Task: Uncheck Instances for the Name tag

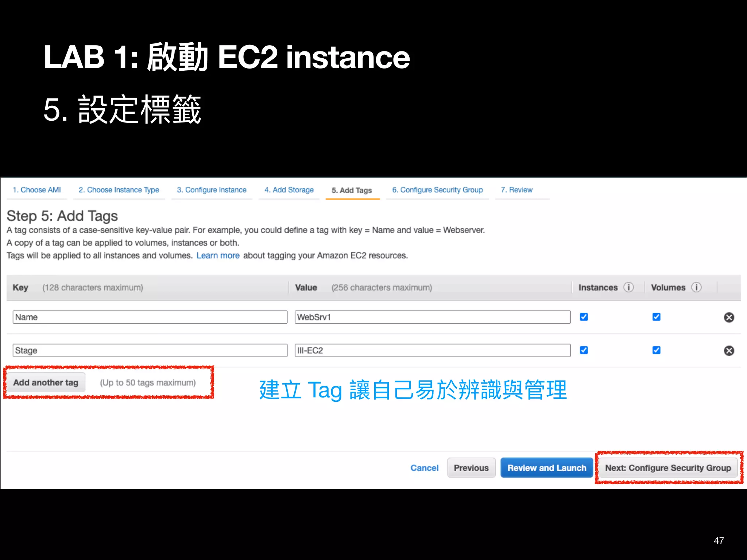Action: pyautogui.click(x=584, y=317)
